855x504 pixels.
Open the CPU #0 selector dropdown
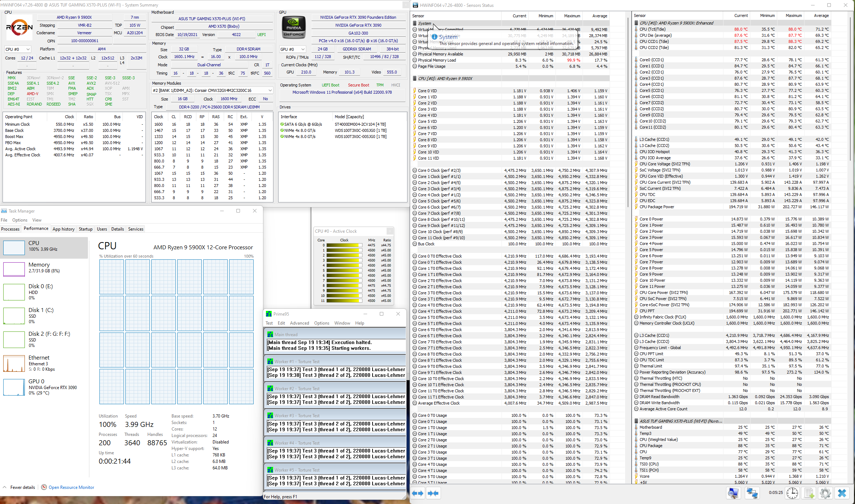click(18, 49)
